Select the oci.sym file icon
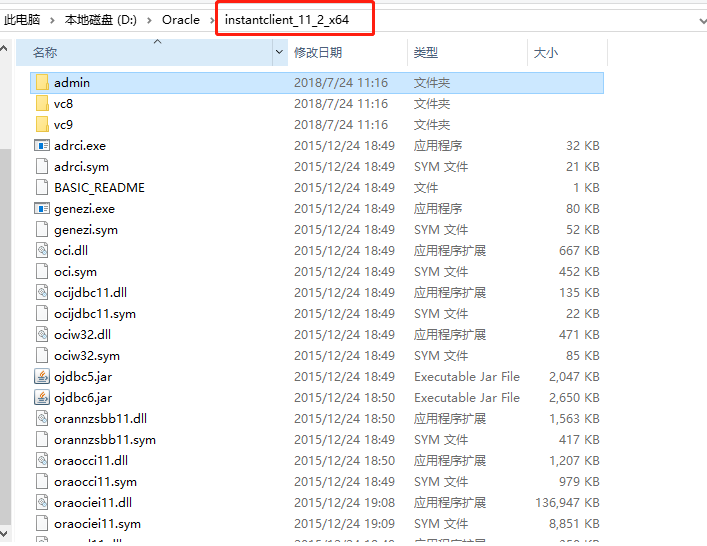This screenshot has height=546, width=707. coord(42,271)
